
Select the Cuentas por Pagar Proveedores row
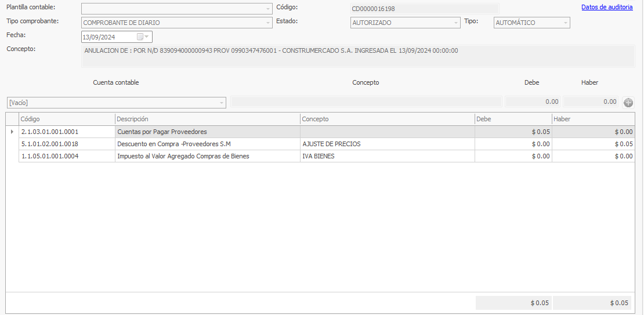coord(207,132)
